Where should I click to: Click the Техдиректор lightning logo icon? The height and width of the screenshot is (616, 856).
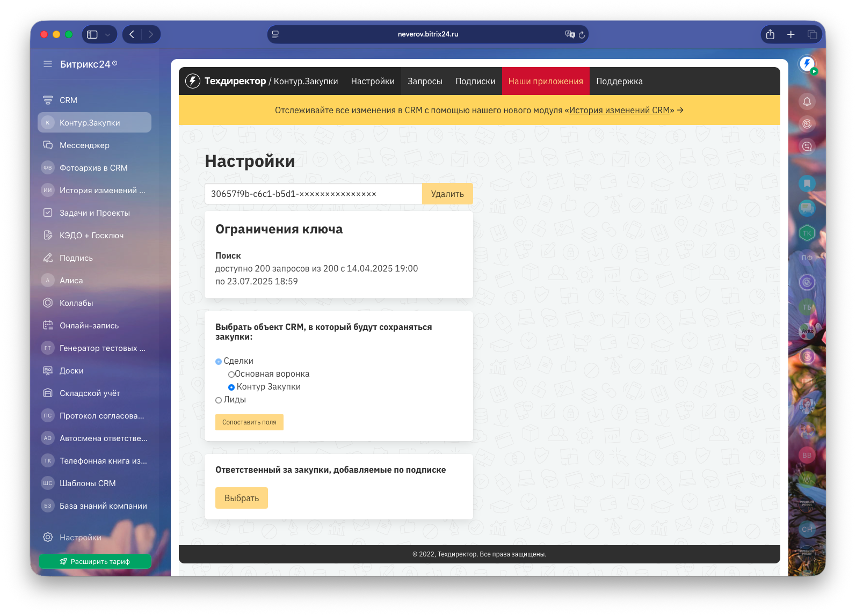coord(193,81)
